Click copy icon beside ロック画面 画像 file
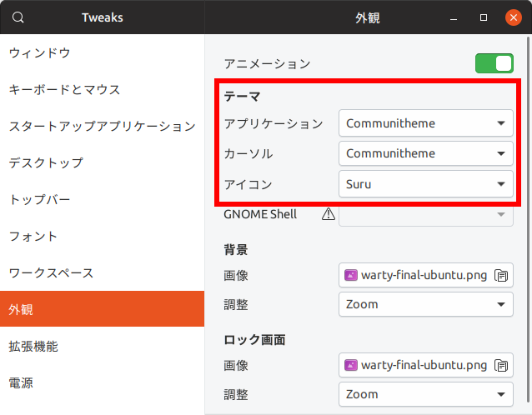Viewport: 532px width, 415px height. [501, 365]
